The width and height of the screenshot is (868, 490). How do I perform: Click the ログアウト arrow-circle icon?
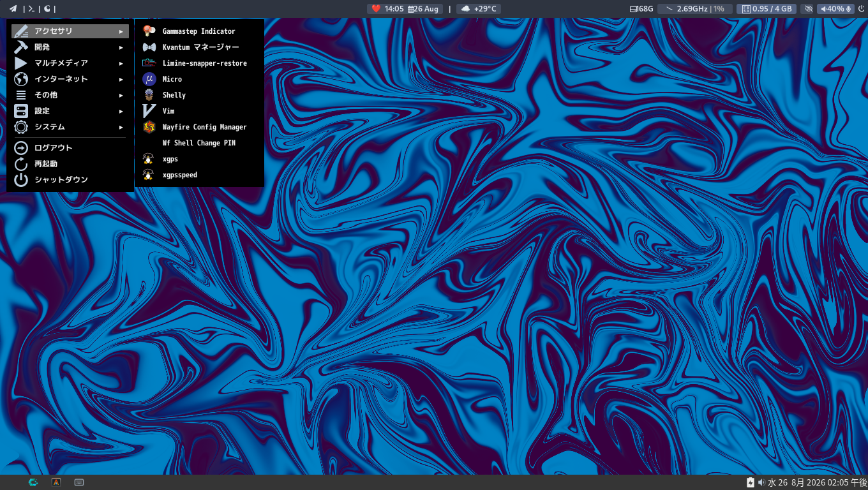click(21, 148)
